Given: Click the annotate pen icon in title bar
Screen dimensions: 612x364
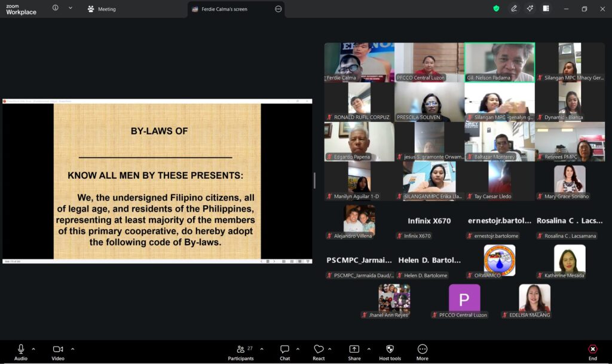Looking at the screenshot, I should click(513, 8).
